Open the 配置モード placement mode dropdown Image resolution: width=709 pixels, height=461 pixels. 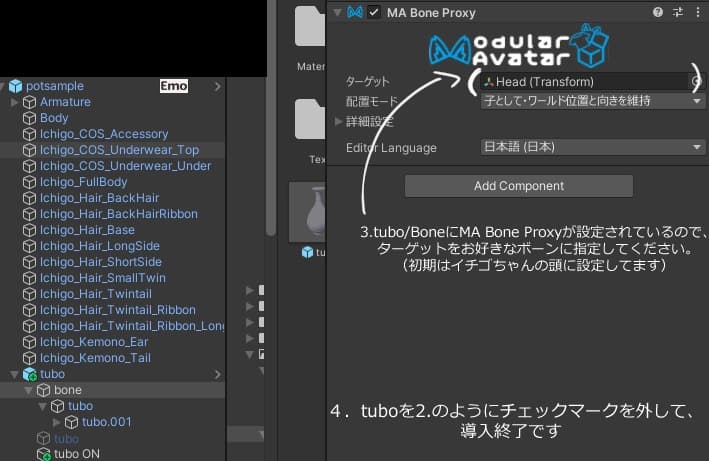[593, 101]
